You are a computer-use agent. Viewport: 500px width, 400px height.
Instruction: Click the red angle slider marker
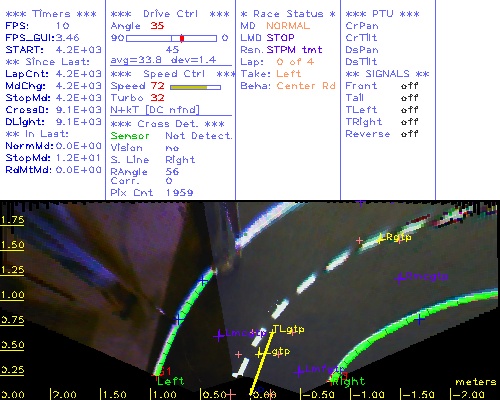182,38
